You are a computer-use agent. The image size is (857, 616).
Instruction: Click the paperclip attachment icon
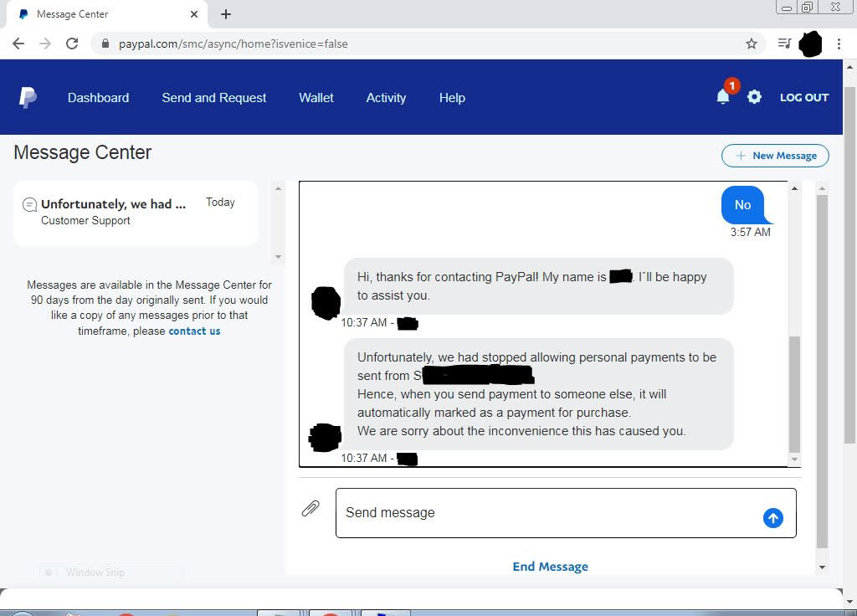[x=310, y=508]
